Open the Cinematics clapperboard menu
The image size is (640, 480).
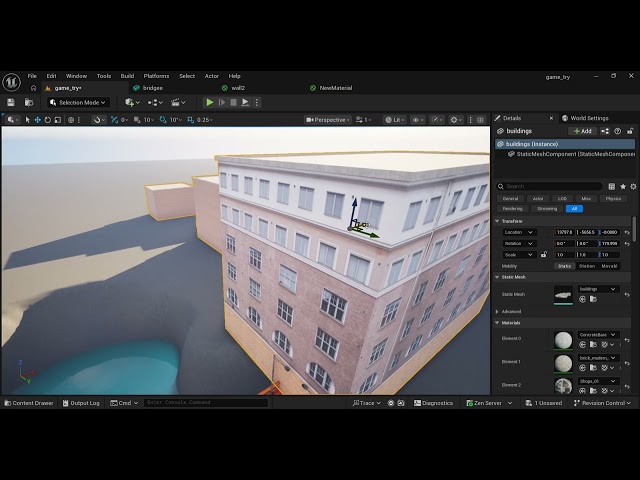[178, 102]
